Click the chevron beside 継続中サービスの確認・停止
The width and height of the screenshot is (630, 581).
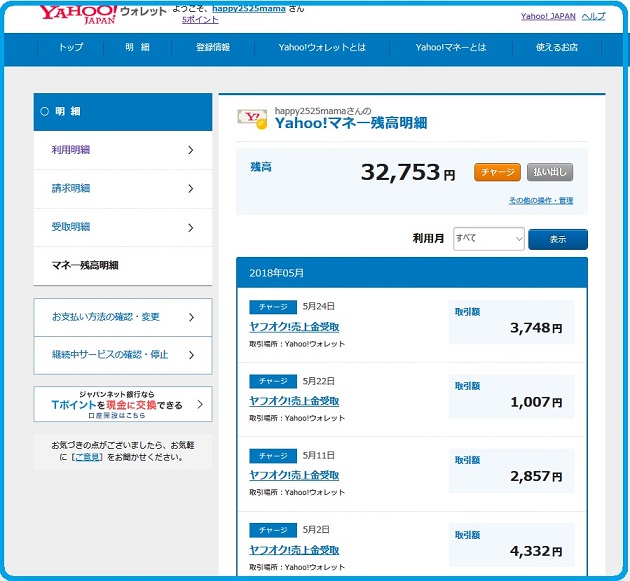[191, 355]
